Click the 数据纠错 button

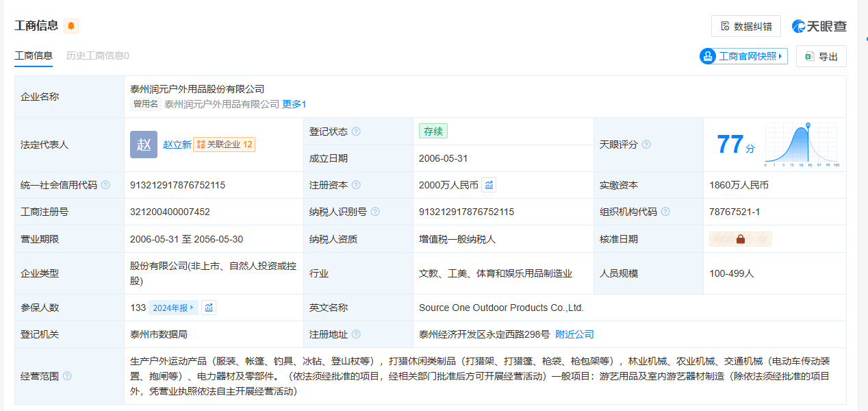(x=745, y=26)
